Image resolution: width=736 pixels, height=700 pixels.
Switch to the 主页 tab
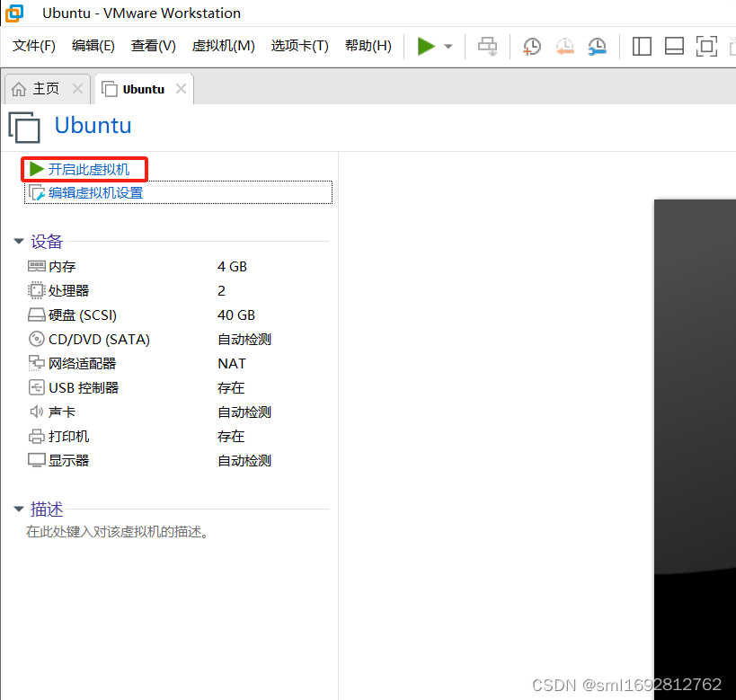tap(40, 88)
